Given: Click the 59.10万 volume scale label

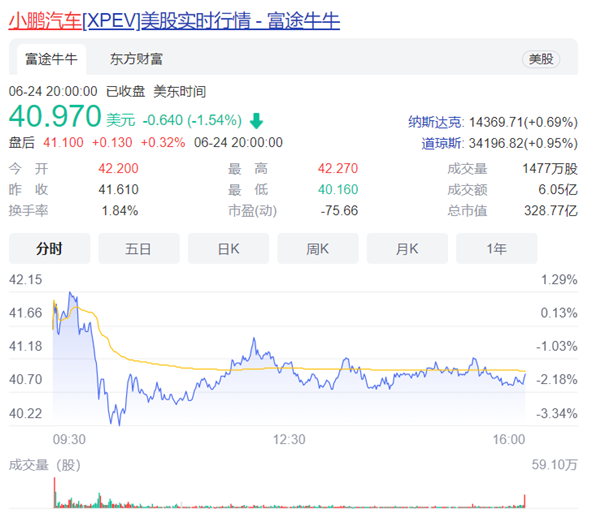Looking at the screenshot, I should pyautogui.click(x=554, y=465).
